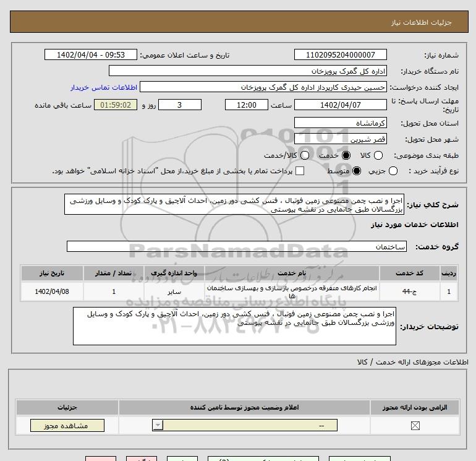Click the buyer notes text area

[x=234, y=326]
